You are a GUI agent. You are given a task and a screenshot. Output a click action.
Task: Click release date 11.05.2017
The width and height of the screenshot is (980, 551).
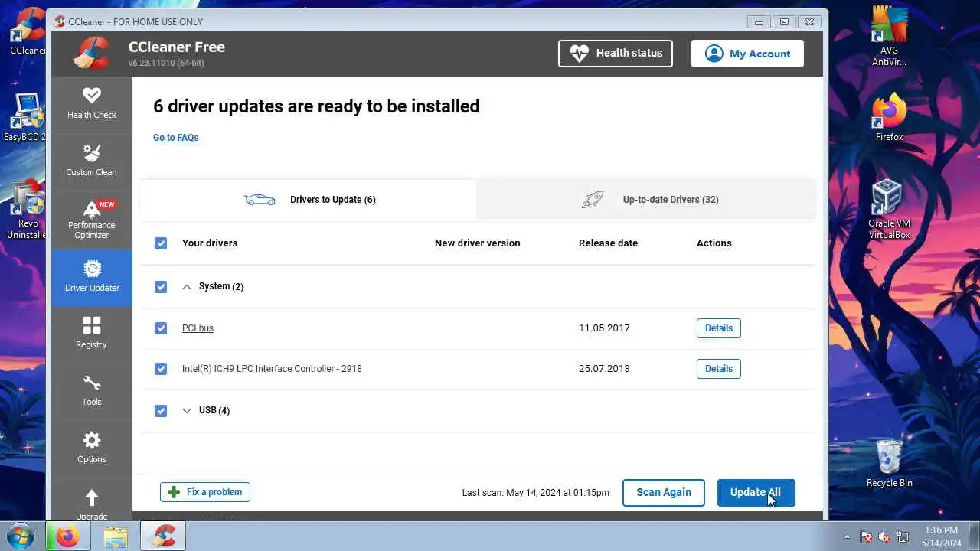click(604, 328)
